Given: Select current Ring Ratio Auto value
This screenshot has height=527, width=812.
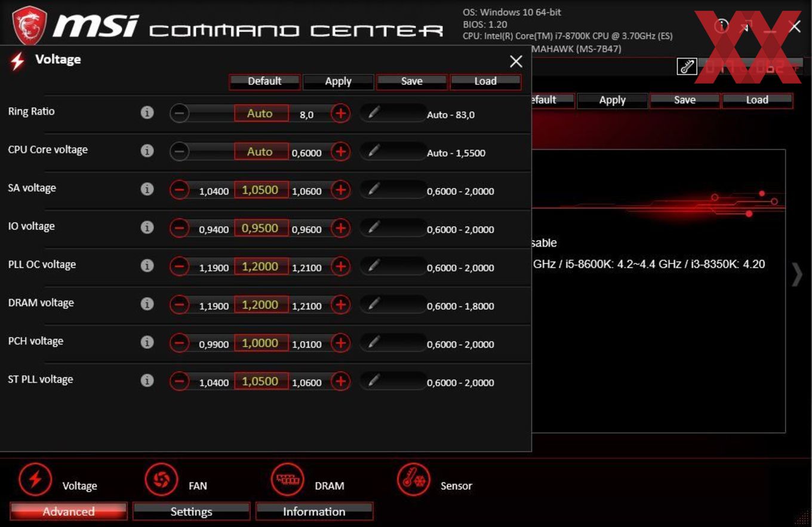Looking at the screenshot, I should pos(261,113).
